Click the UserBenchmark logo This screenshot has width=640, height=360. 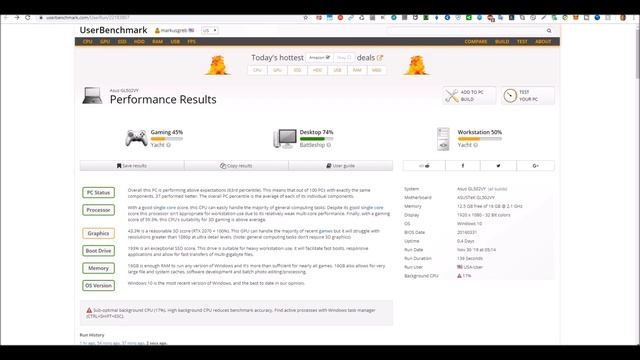113,30
